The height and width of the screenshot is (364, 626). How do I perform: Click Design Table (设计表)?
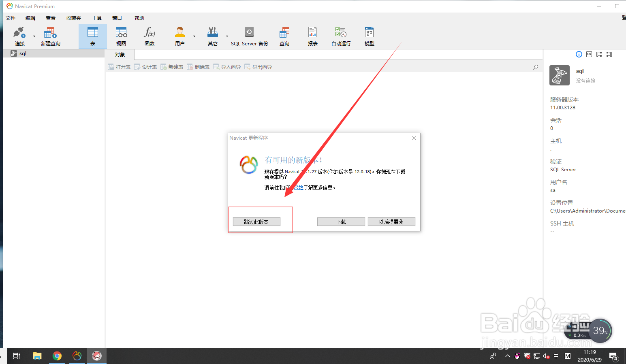[x=145, y=67]
